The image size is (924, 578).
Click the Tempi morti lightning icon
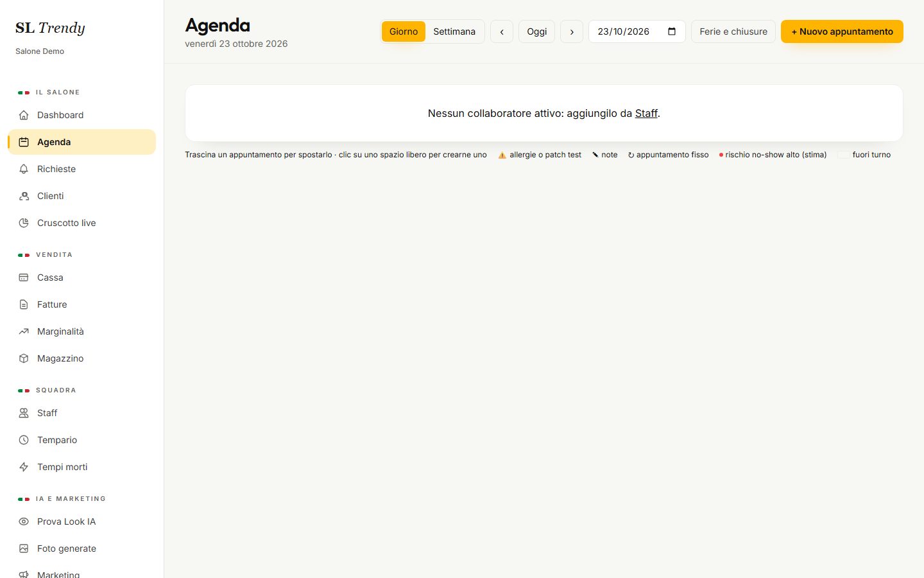click(24, 467)
